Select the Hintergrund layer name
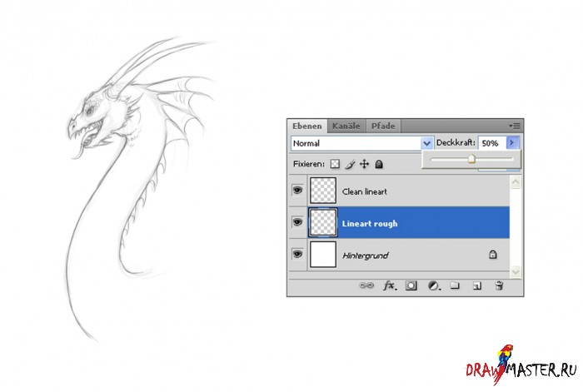Screen dimensions: 583x392 tap(365, 256)
